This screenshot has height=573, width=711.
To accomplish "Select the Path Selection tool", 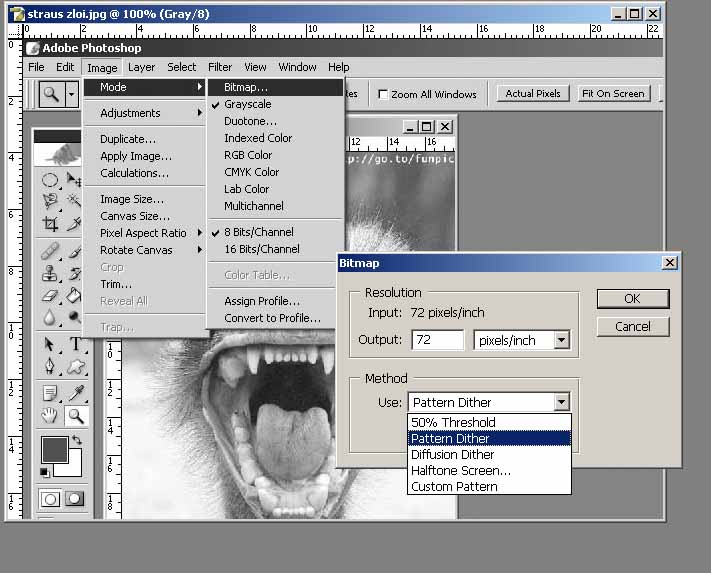I will click(x=50, y=345).
